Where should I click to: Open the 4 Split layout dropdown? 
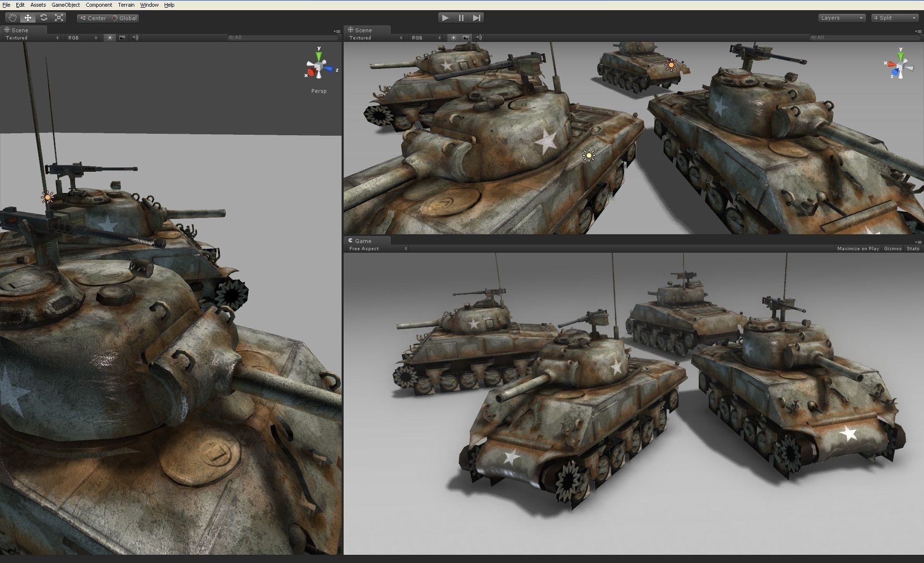point(895,18)
